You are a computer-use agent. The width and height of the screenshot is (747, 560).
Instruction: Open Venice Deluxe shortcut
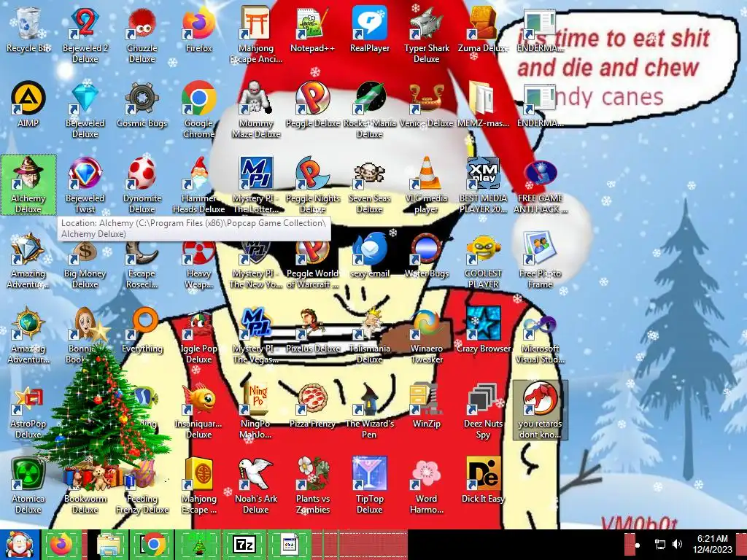click(x=426, y=104)
